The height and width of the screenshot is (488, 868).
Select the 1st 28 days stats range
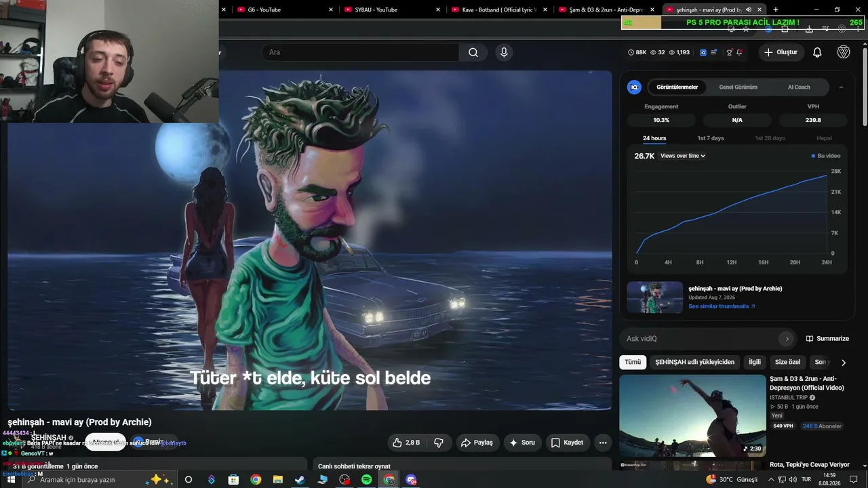(x=770, y=138)
